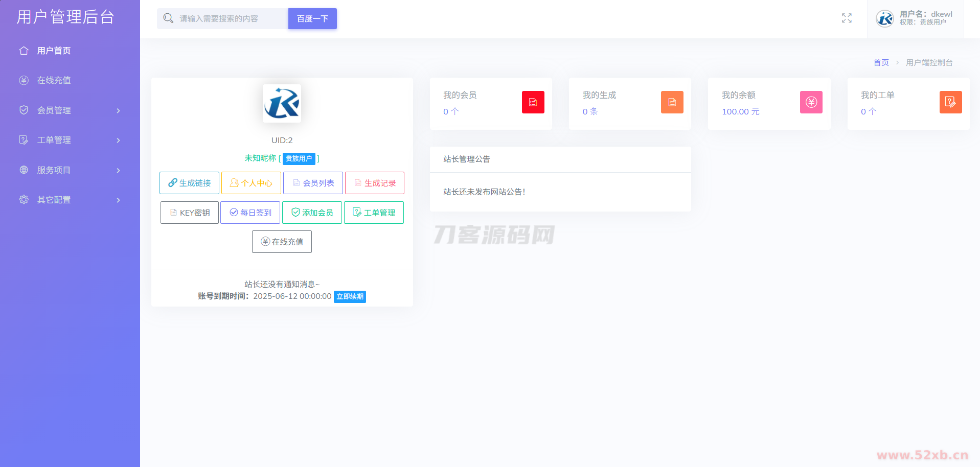Open 在线充值 in the sidebar menu
This screenshot has height=467, width=980.
(x=54, y=80)
